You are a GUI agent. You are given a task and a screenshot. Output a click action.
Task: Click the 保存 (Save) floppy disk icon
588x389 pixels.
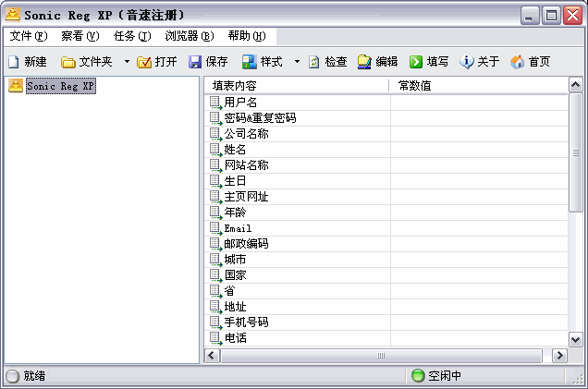[195, 62]
